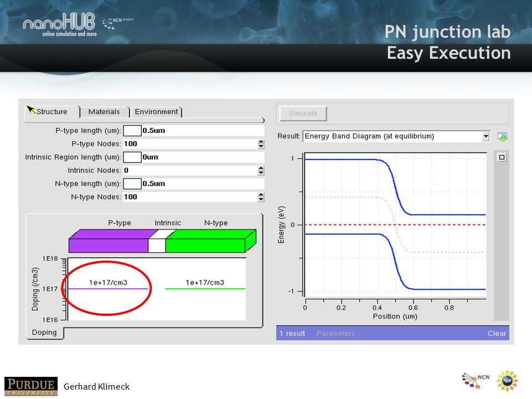
Task: Click the Energy (eV) axis label
Action: coord(282,224)
